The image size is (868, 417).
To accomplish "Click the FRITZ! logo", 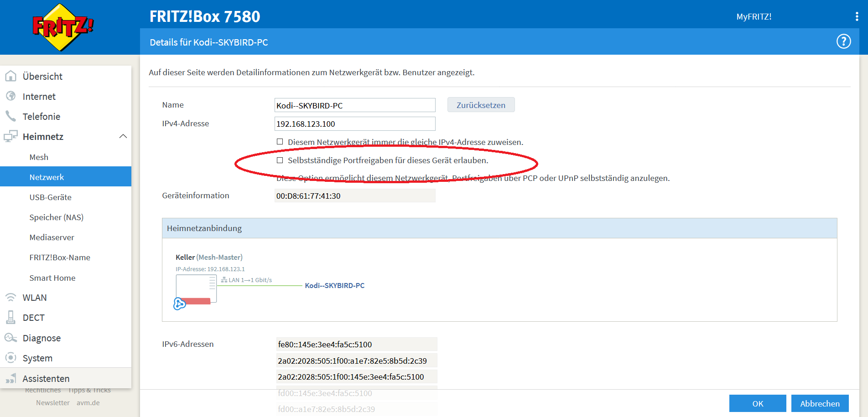I will point(63,27).
